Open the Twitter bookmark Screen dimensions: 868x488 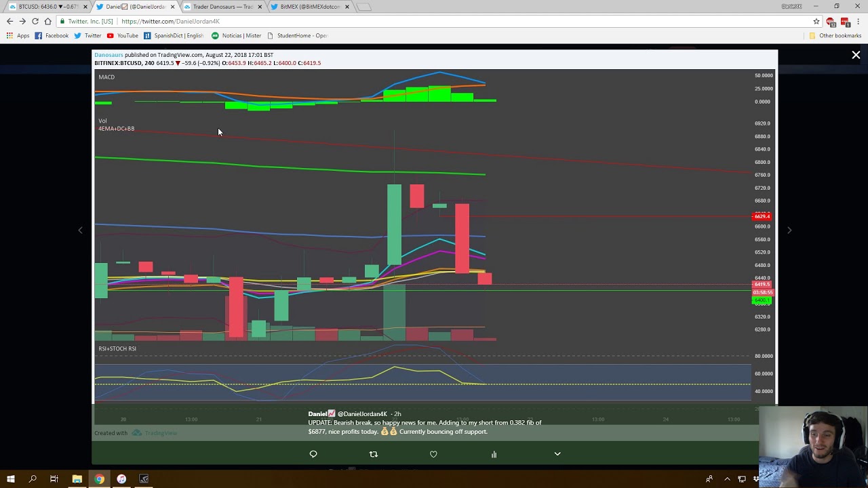point(87,35)
